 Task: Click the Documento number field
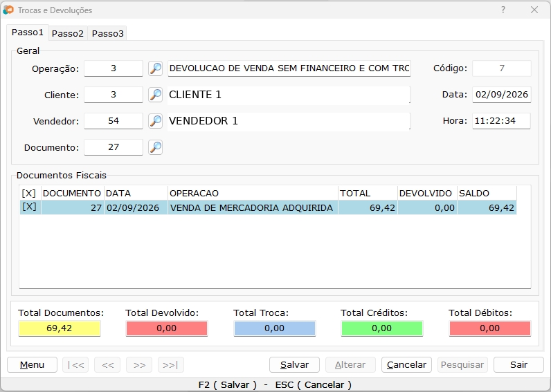114,147
